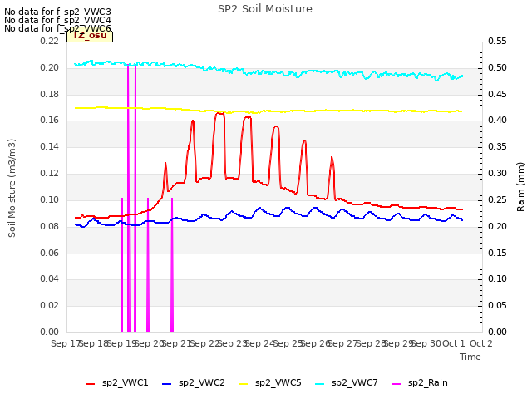Click the Soil Moisture (m3/m3) axis label
532x399 pixels.
[x=12, y=188]
